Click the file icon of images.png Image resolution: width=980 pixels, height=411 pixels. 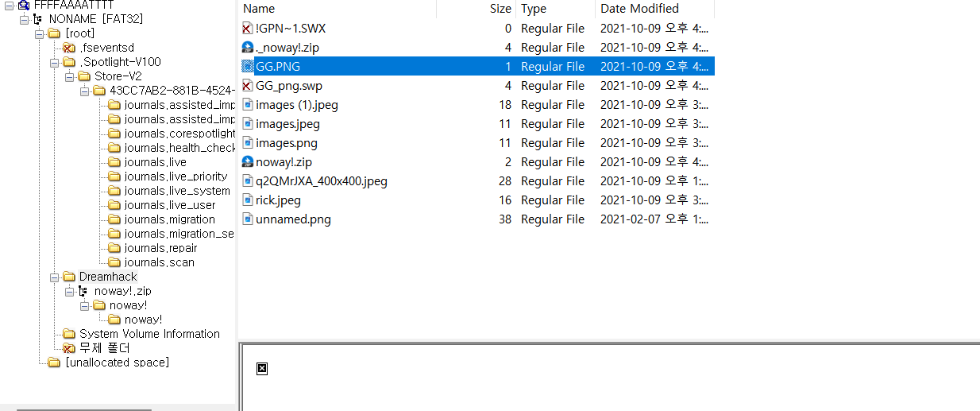click(247, 143)
